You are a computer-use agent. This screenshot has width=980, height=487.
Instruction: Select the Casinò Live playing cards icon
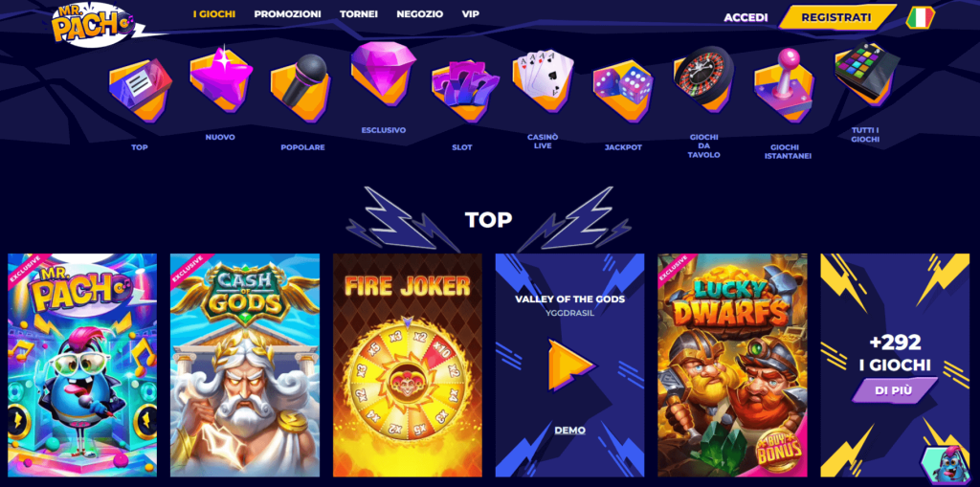point(543,79)
